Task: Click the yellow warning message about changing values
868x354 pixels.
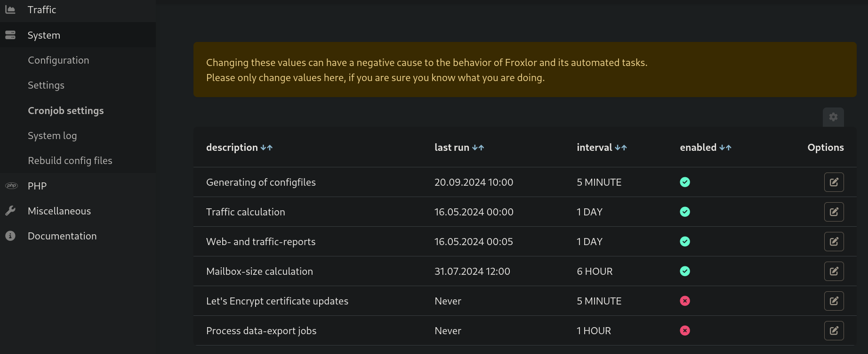Action: pos(525,70)
